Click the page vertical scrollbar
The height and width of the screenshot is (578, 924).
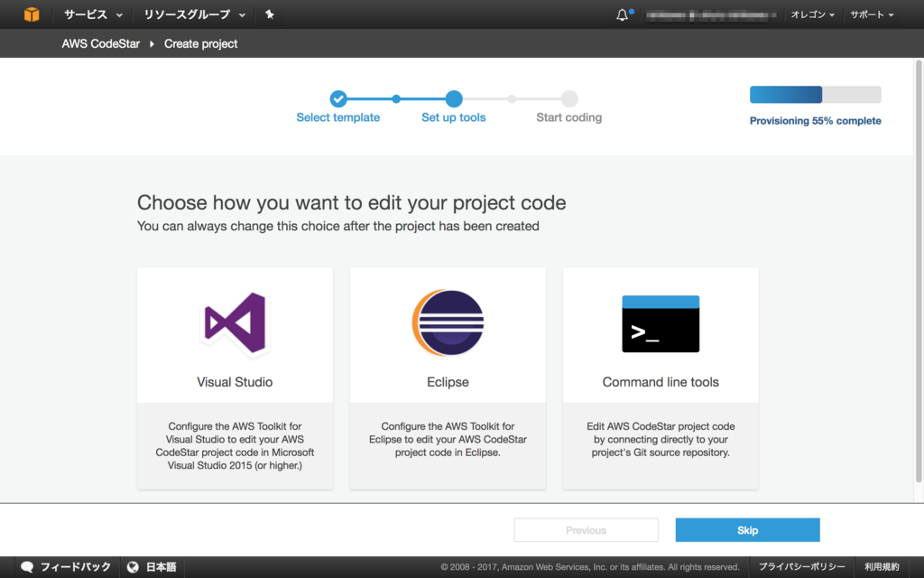coord(919,271)
